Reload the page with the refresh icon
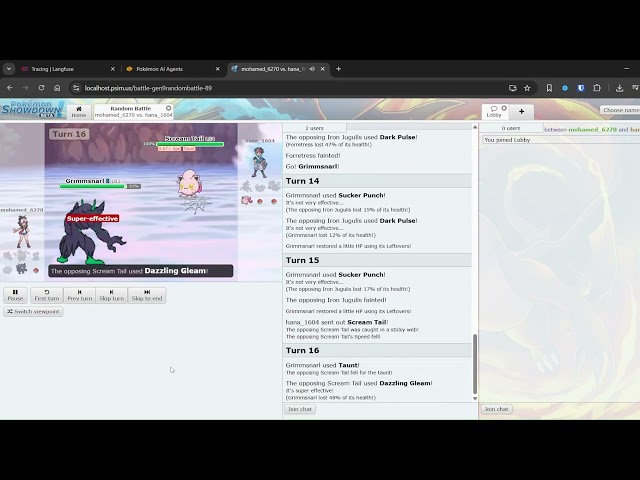Viewport: 640px width, 480px height. 41,88
